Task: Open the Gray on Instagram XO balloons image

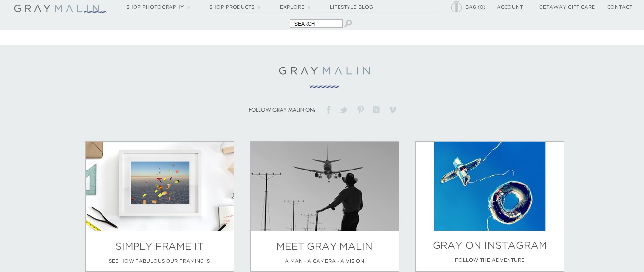Action: point(490,186)
